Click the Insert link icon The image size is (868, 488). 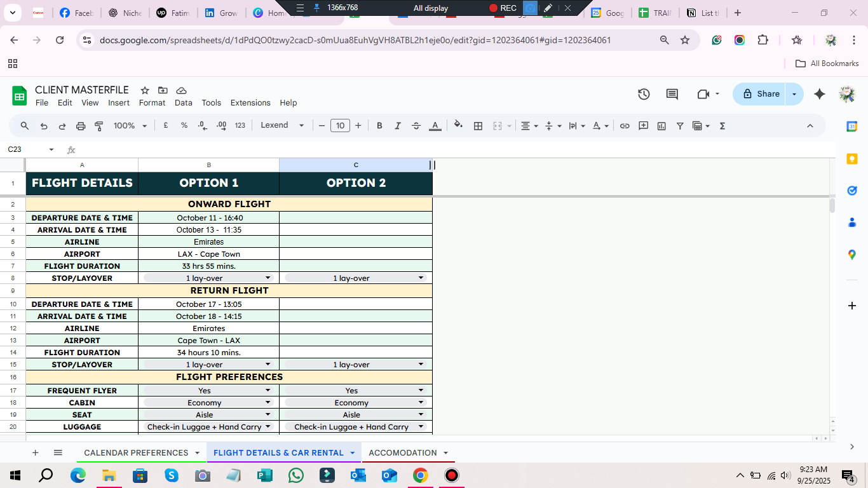tap(625, 126)
